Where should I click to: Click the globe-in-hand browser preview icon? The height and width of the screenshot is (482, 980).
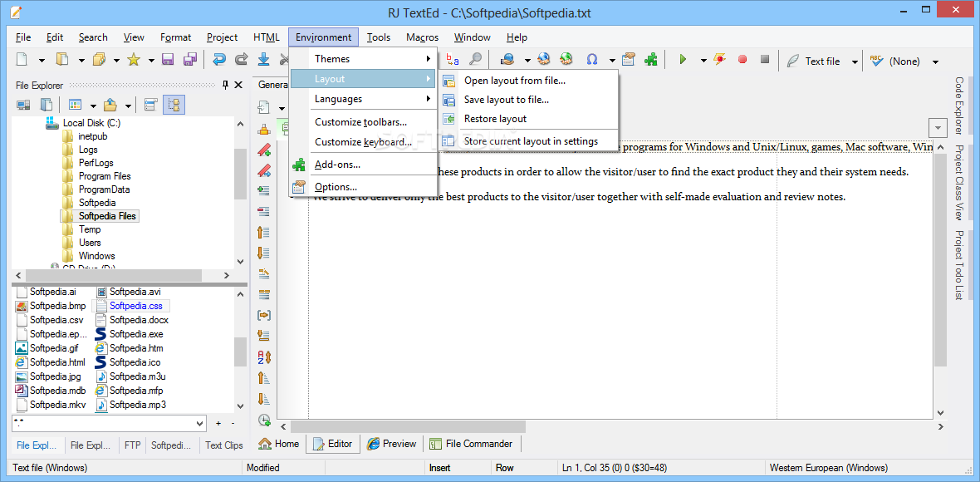click(507, 60)
